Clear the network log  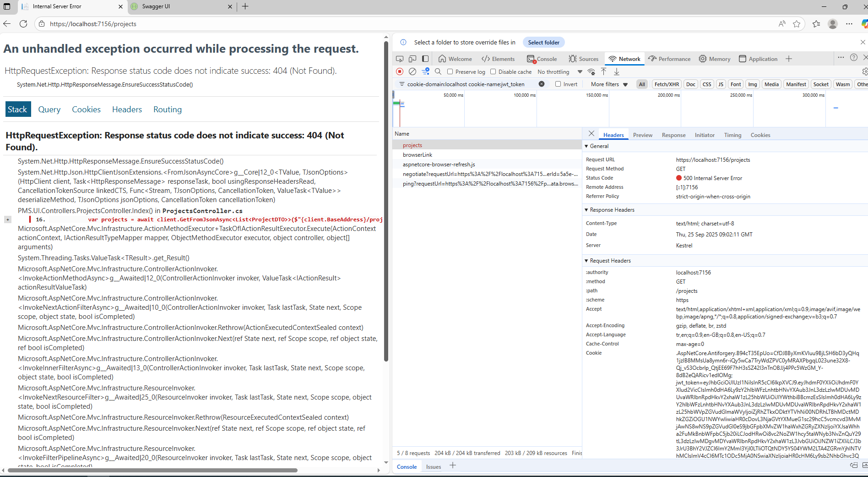coord(412,71)
